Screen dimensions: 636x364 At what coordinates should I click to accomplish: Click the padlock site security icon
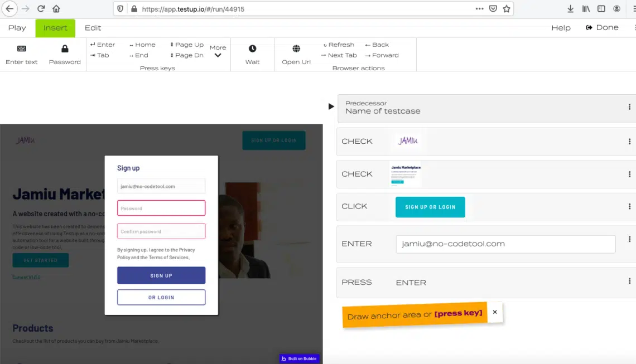click(x=134, y=9)
